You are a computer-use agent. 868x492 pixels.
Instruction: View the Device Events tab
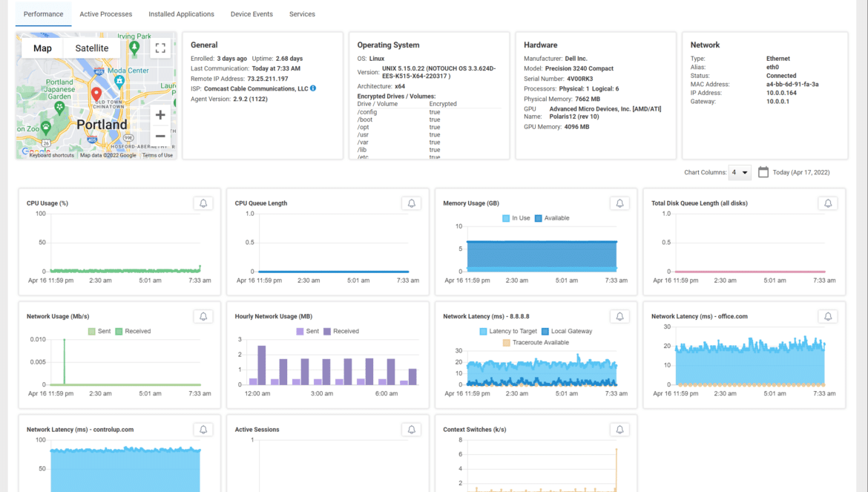tap(251, 14)
